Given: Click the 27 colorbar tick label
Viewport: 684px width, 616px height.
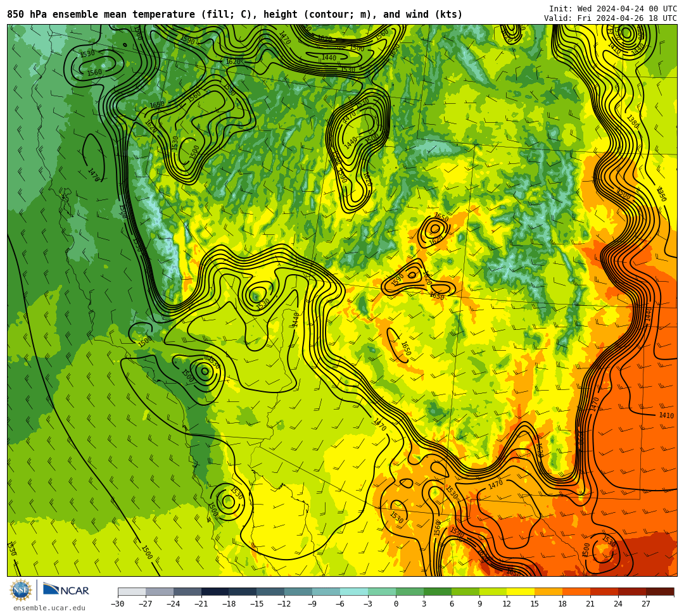Looking at the screenshot, I should point(646,604).
